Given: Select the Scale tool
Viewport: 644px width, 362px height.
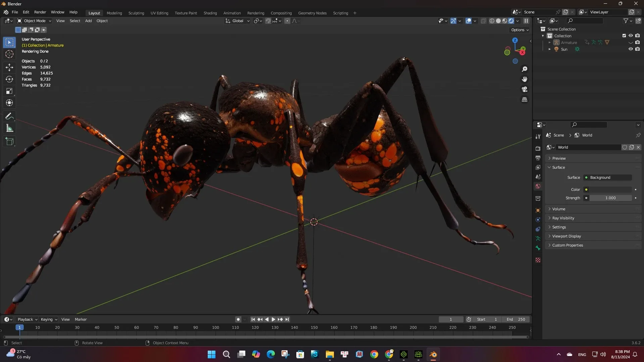Looking at the screenshot, I should (9, 91).
